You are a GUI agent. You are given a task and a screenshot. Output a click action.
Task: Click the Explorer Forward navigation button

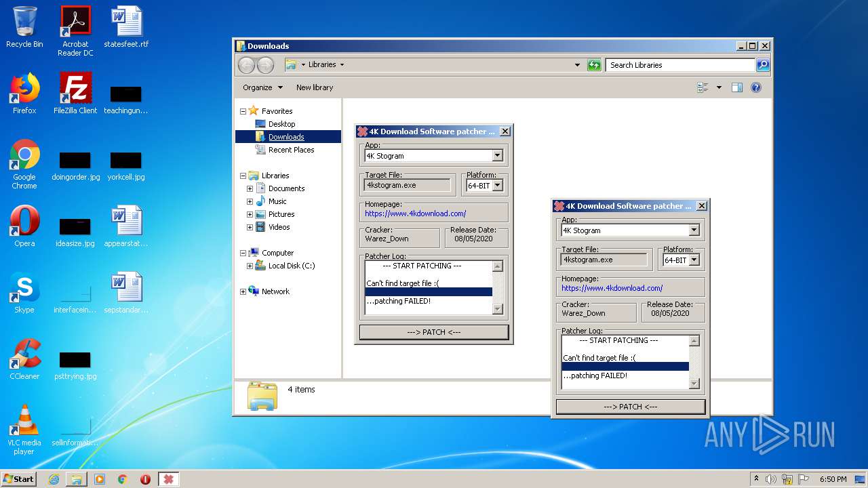pyautogui.click(x=265, y=65)
